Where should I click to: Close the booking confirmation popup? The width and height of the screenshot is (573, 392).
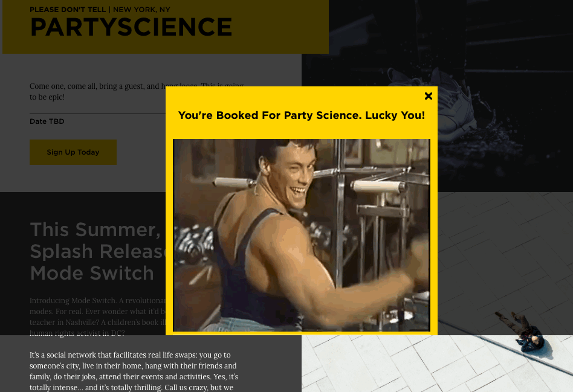click(x=429, y=95)
